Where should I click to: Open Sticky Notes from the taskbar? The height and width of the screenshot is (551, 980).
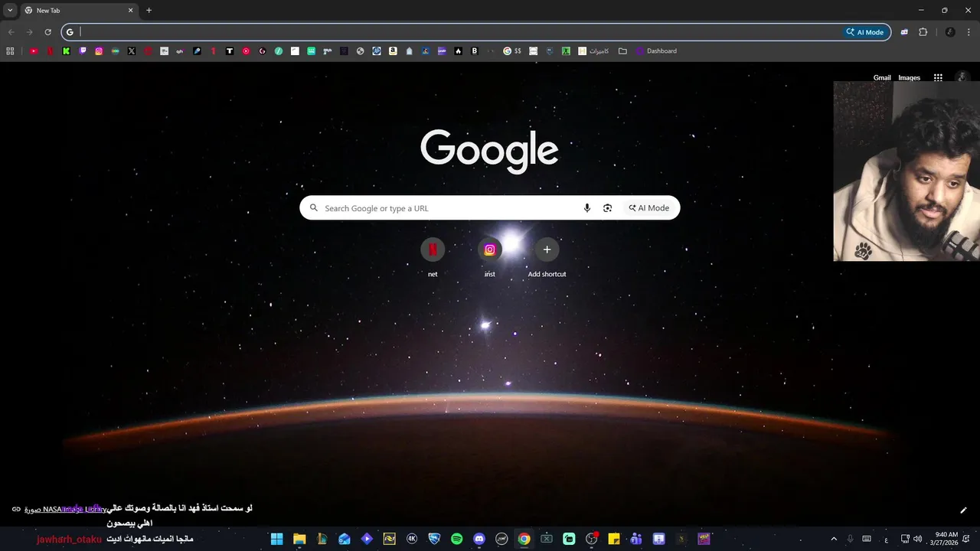(613, 539)
